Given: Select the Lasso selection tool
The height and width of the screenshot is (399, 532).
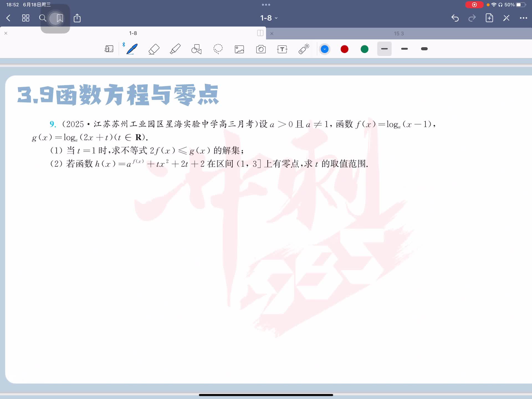Looking at the screenshot, I should coord(218,49).
